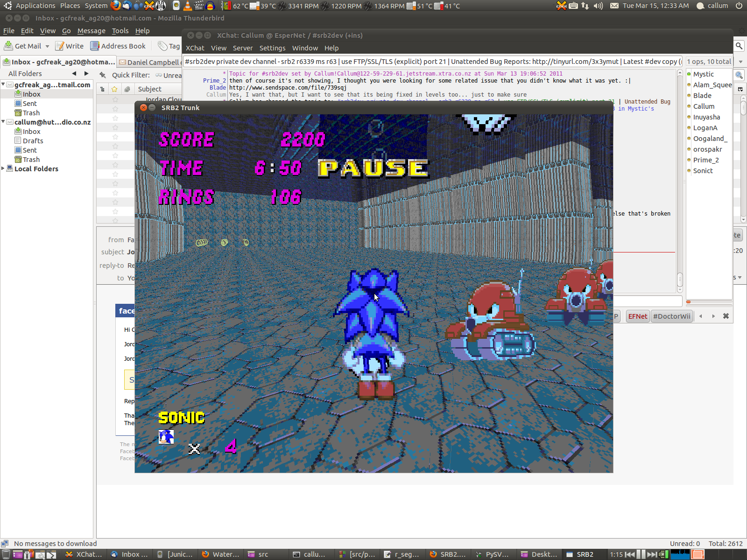The width and height of the screenshot is (747, 560).
Task: Click the attachment paperclip column header
Action: coord(127,89)
